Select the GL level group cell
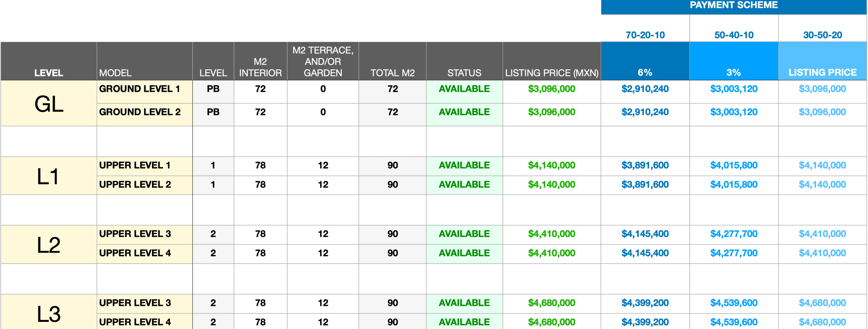This screenshot has height=329, width=868. coord(49,103)
